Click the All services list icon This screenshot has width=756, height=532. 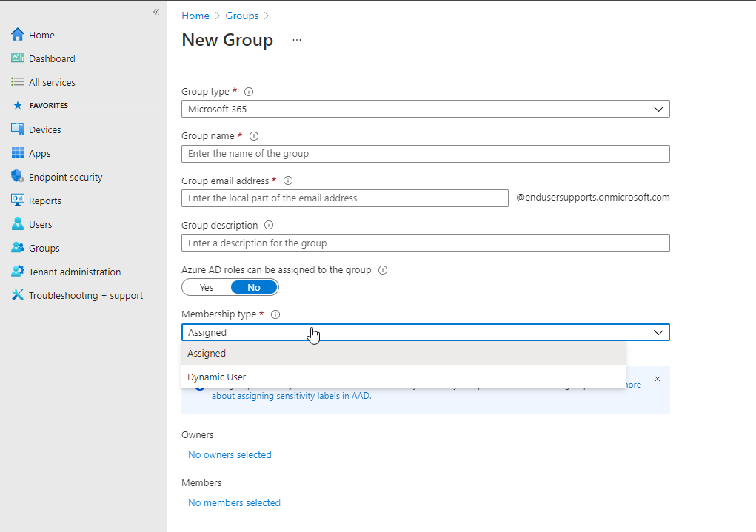click(x=17, y=82)
